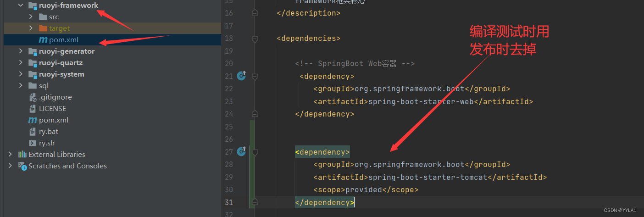Click the External Libraries icon

22,155
